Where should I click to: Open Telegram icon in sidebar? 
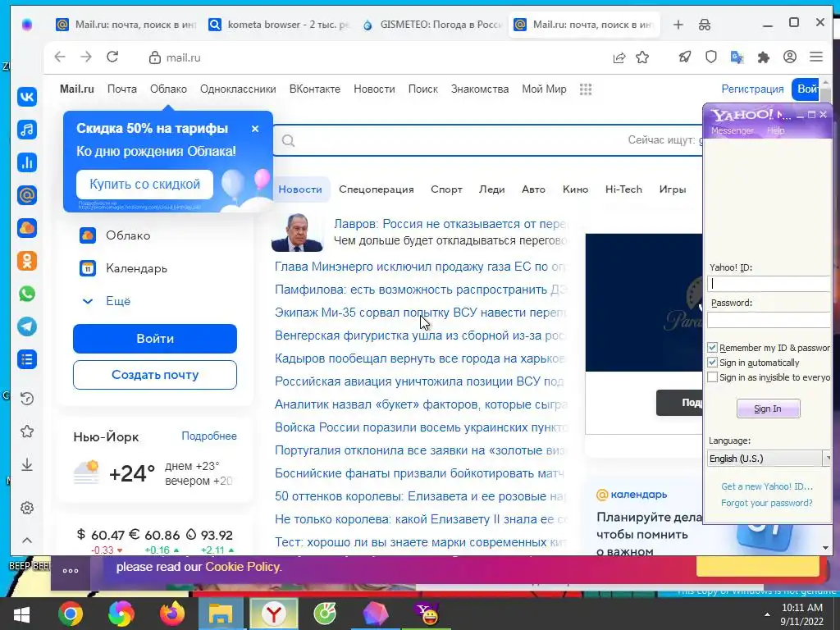[27, 326]
